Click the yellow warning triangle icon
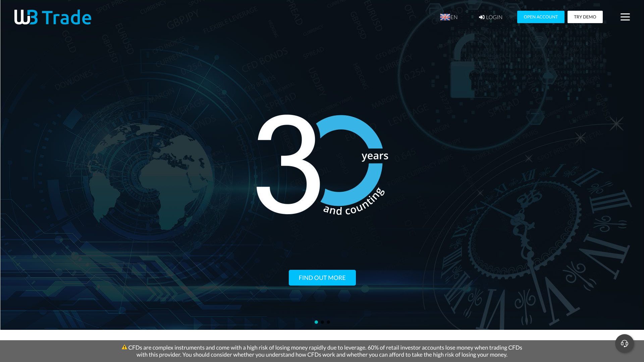The width and height of the screenshot is (644, 362). (124, 347)
